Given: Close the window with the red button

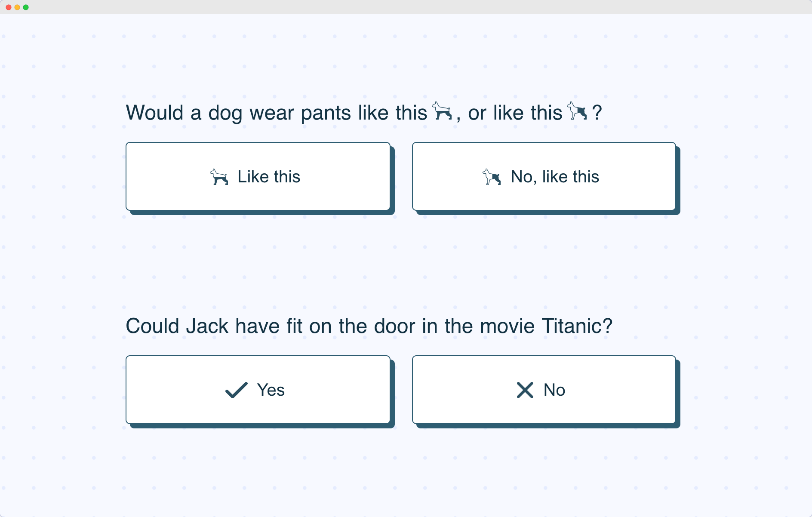Looking at the screenshot, I should [x=9, y=7].
